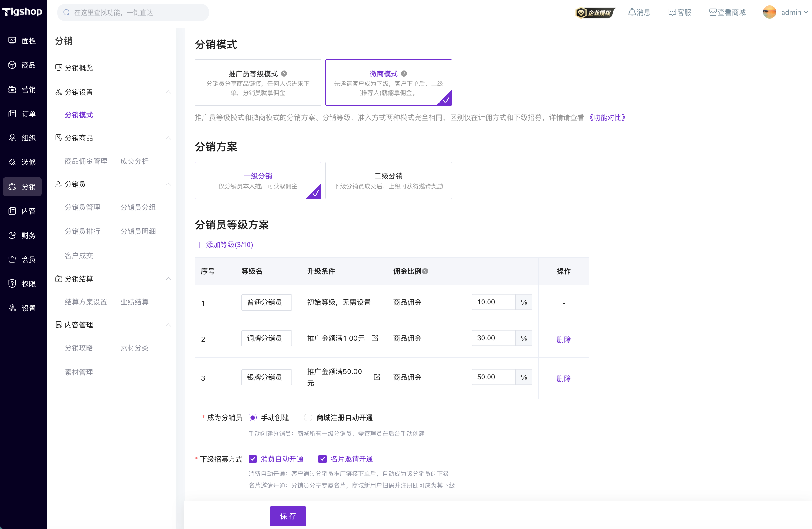
Task: Click the search magnifier icon
Action: click(66, 13)
